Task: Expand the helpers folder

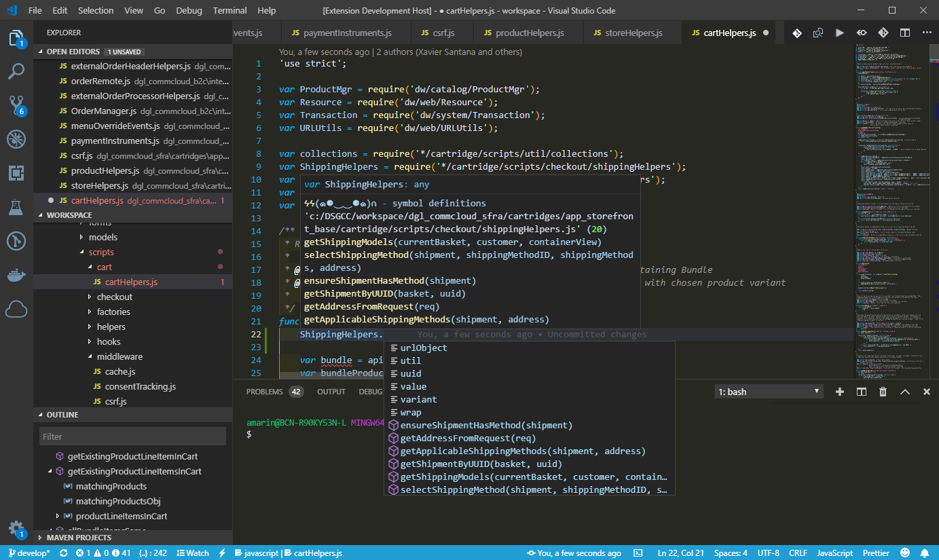Action: [111, 326]
